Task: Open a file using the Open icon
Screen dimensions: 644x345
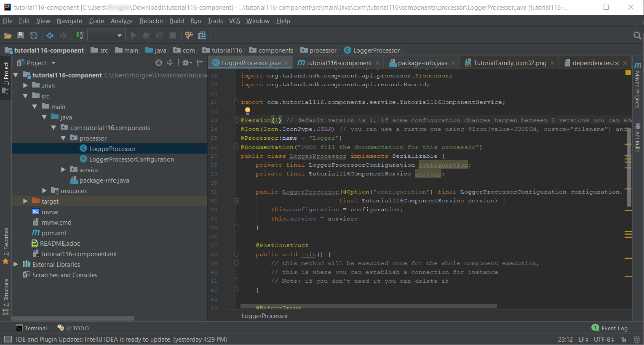Action: point(8,36)
